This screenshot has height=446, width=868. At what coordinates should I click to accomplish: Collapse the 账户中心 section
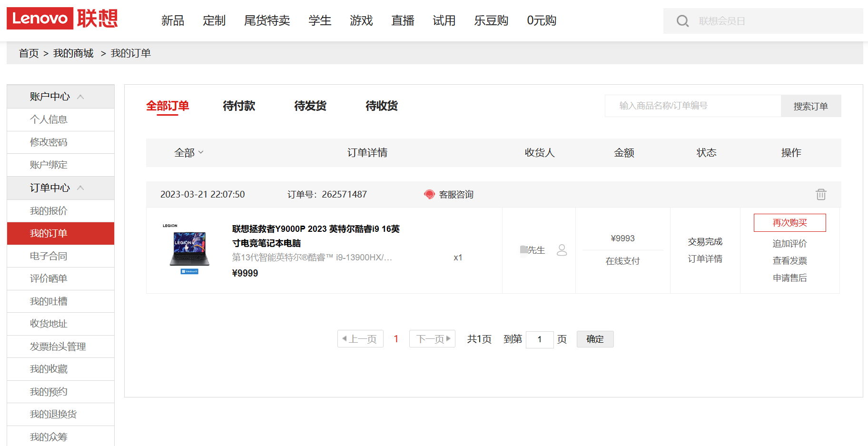(x=80, y=97)
